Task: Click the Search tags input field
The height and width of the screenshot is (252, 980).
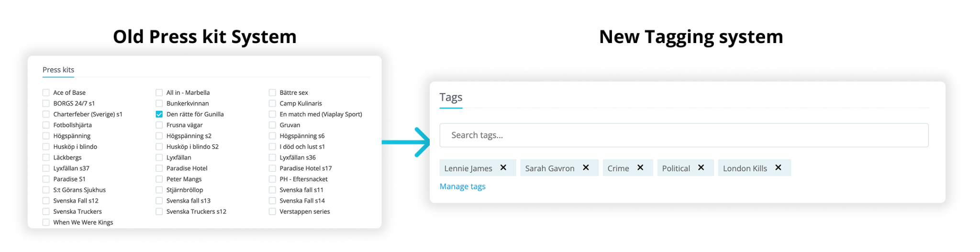Action: point(684,135)
